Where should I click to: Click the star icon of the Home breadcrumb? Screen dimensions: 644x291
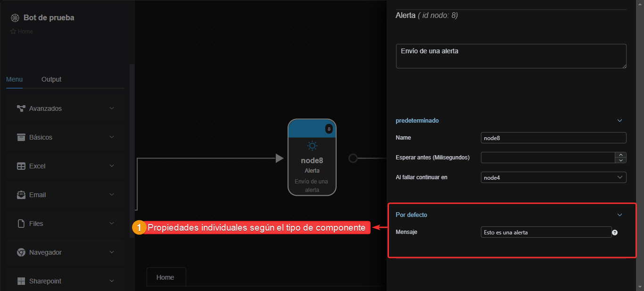tap(13, 32)
